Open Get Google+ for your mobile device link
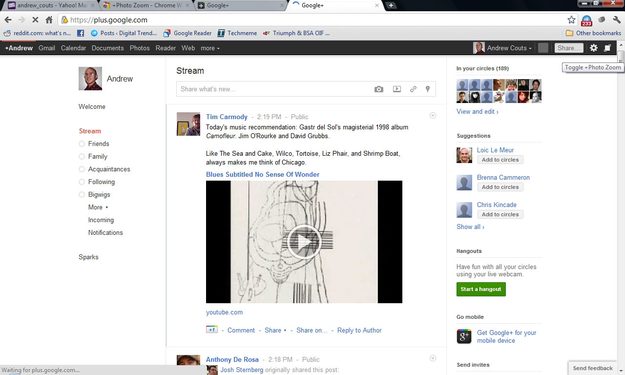Viewport: 625px width, 375px height. tap(506, 336)
